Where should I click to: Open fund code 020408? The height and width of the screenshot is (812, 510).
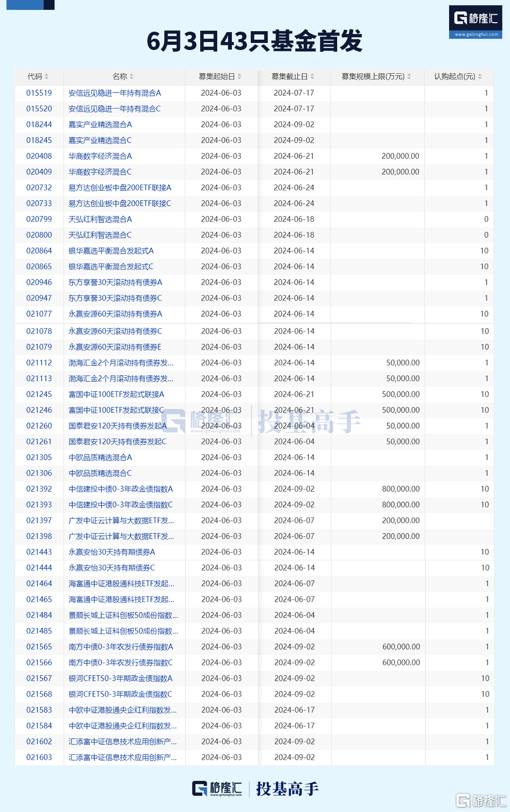pos(39,156)
